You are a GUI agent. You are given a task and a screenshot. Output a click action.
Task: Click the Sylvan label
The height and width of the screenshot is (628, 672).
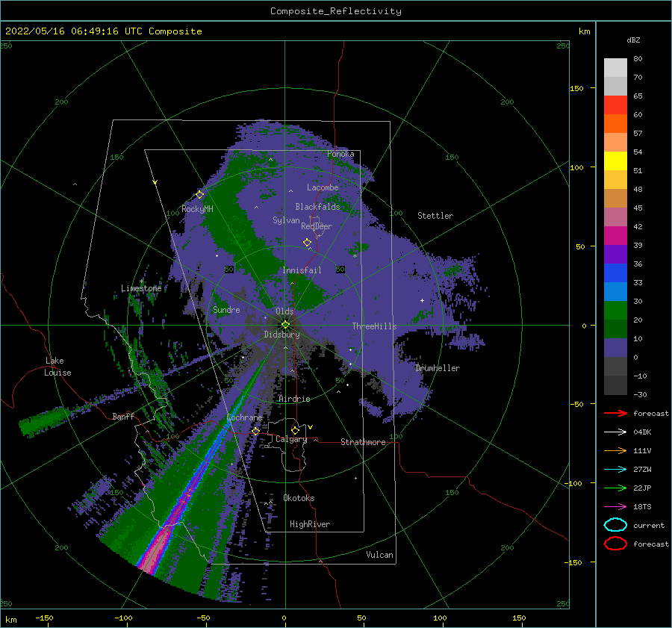(286, 220)
